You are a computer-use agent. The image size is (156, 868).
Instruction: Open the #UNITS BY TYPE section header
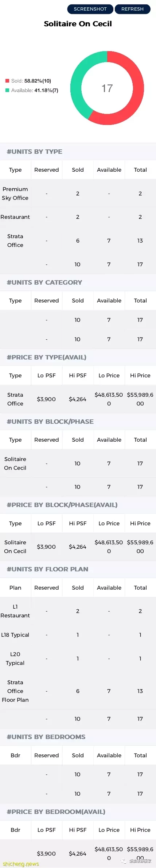(x=78, y=152)
